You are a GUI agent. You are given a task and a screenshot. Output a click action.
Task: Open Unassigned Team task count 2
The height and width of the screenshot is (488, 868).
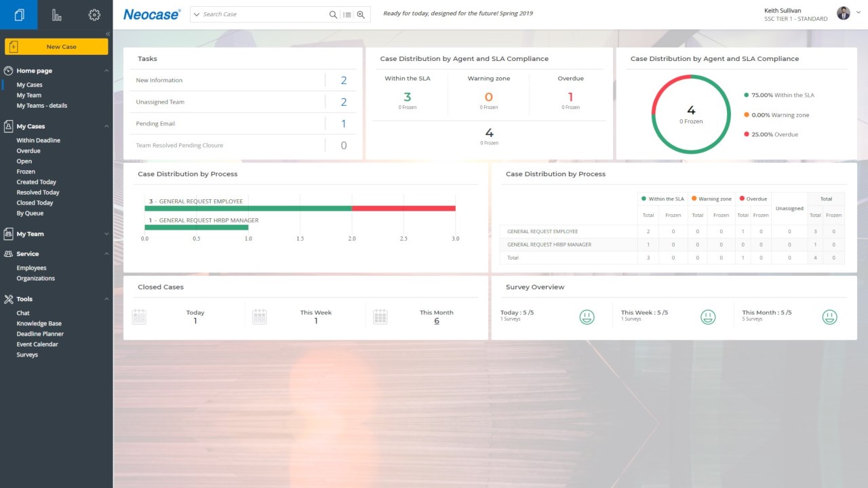pyautogui.click(x=344, y=102)
